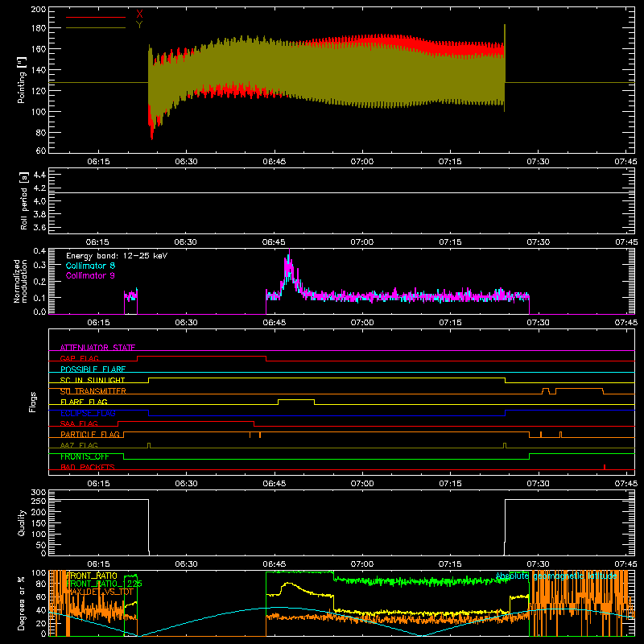Click the white roll period line
Screen dimensions: 644x644
(x=341, y=192)
